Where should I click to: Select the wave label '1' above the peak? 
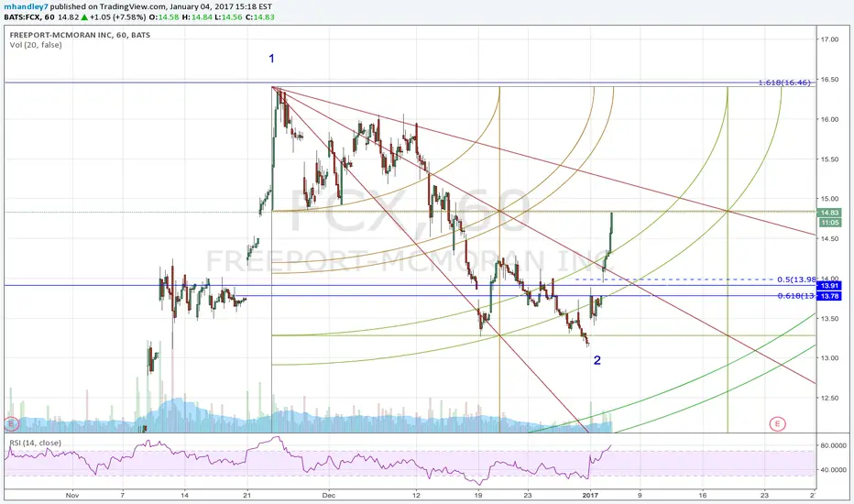(x=271, y=59)
